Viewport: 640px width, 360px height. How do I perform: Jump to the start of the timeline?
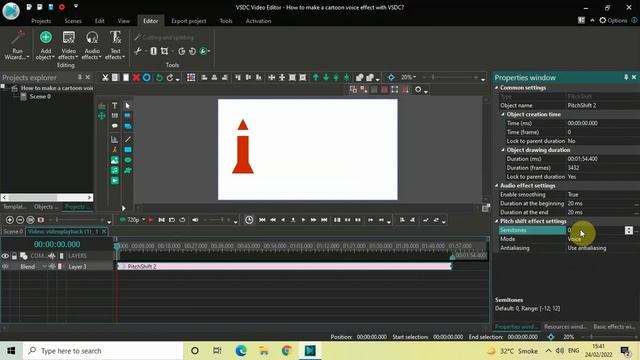click(262, 220)
